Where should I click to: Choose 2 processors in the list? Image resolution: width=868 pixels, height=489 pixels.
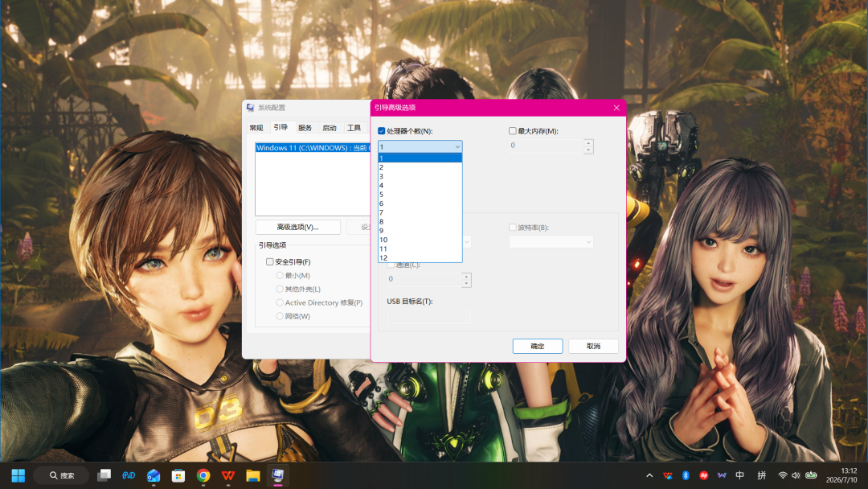(x=420, y=167)
